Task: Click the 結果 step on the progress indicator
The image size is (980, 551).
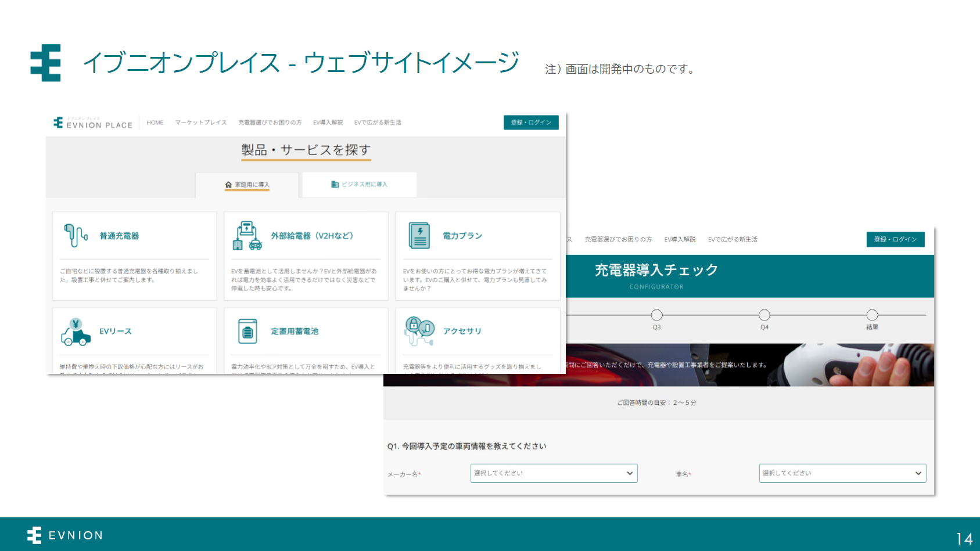Action: tap(871, 315)
